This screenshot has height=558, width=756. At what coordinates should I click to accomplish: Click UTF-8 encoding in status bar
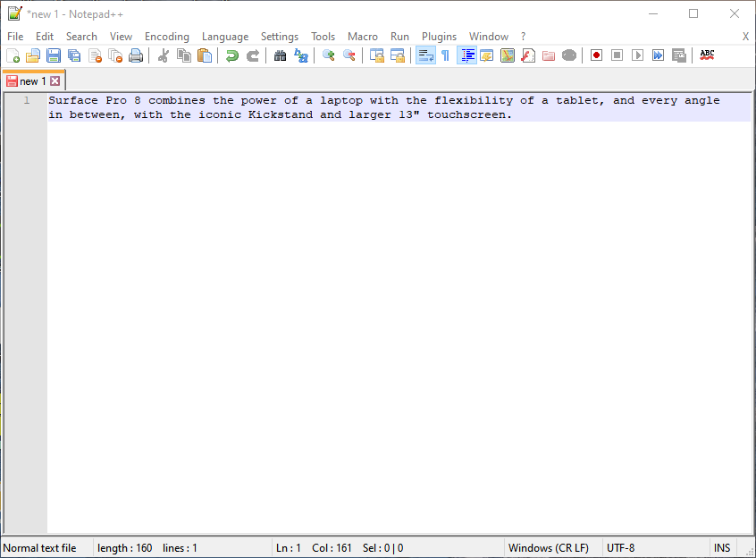[620, 548]
